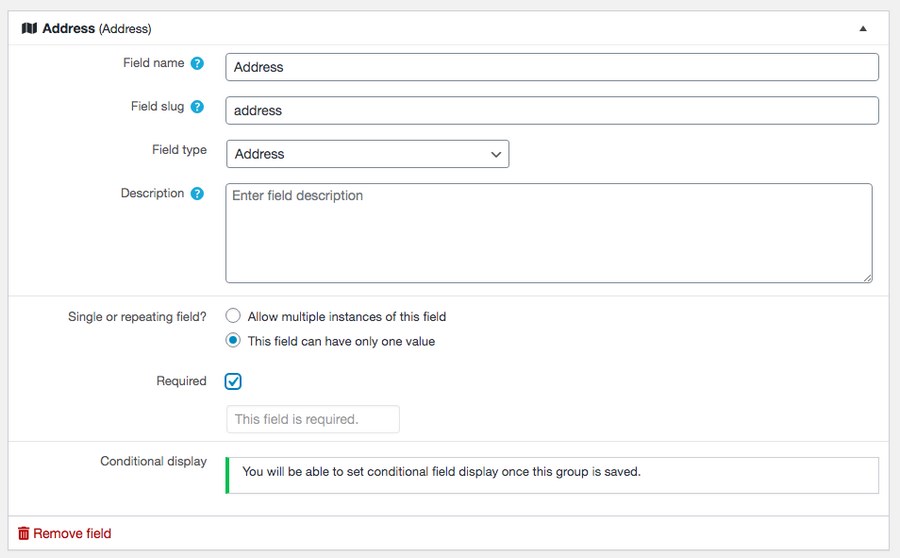The image size is (900, 558).
Task: Open the Field type dropdown
Action: point(367,154)
